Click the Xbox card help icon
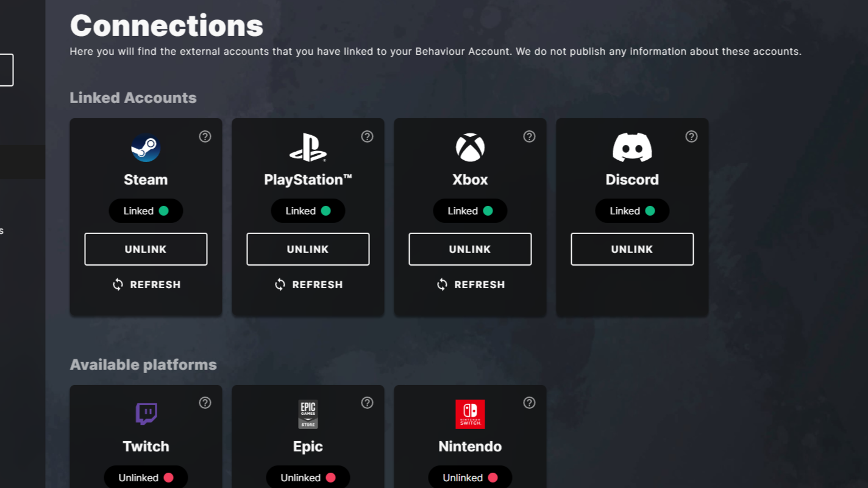This screenshot has width=868, height=488. point(529,136)
